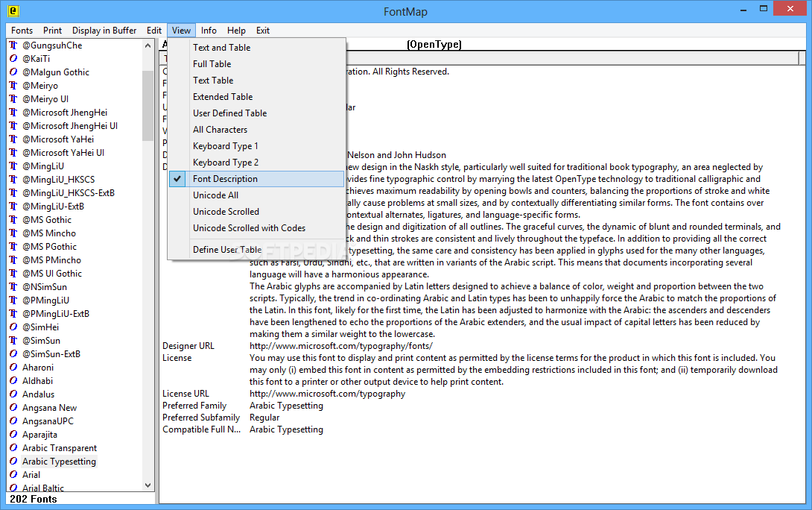Select @PMingLiU-ExtB in font list

(56, 314)
